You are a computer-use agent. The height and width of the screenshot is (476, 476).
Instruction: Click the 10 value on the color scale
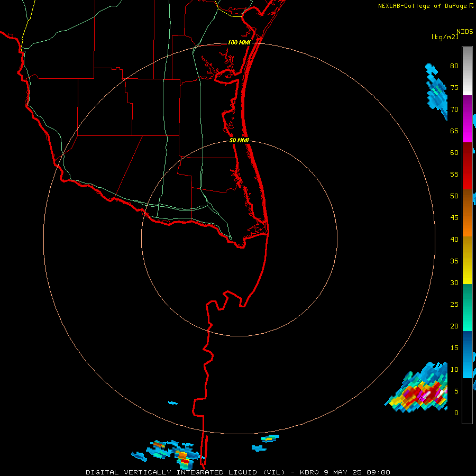(x=454, y=370)
